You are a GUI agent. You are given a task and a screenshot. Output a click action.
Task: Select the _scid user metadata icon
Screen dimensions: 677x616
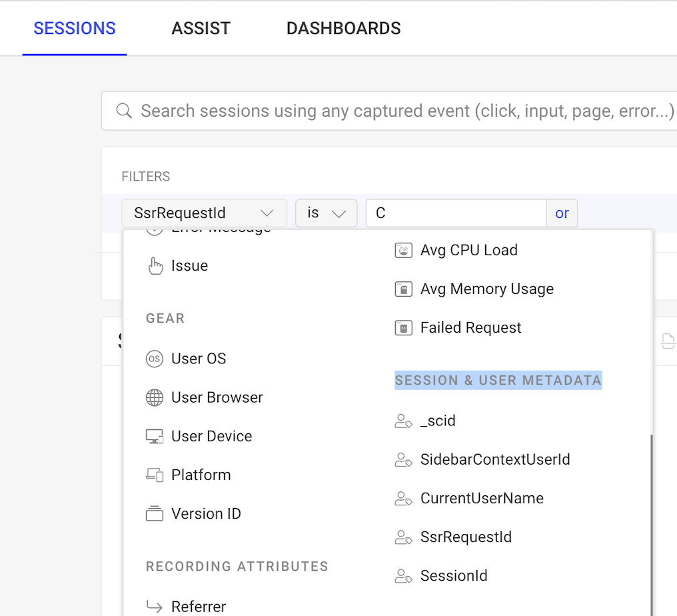coord(404,421)
